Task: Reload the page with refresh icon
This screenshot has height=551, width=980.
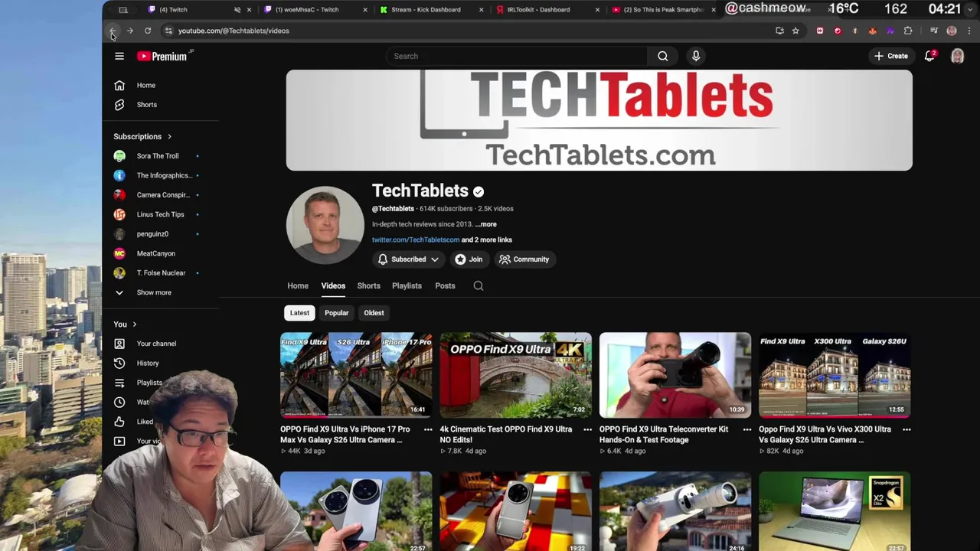Action: click(x=148, y=31)
